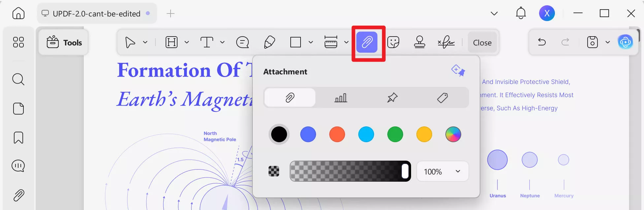Viewport: 644px width, 210px height.
Task: Select the text comment tool
Action: [x=207, y=42]
